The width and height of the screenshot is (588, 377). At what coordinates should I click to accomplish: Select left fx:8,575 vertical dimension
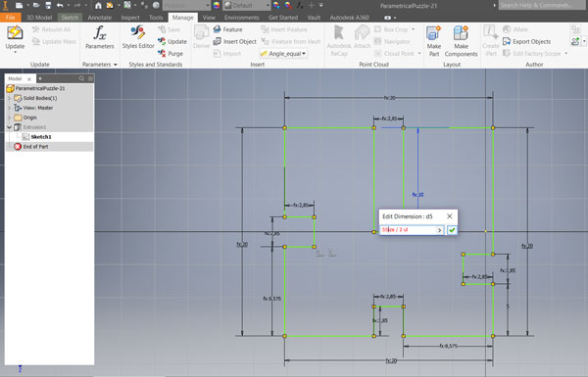click(x=271, y=299)
